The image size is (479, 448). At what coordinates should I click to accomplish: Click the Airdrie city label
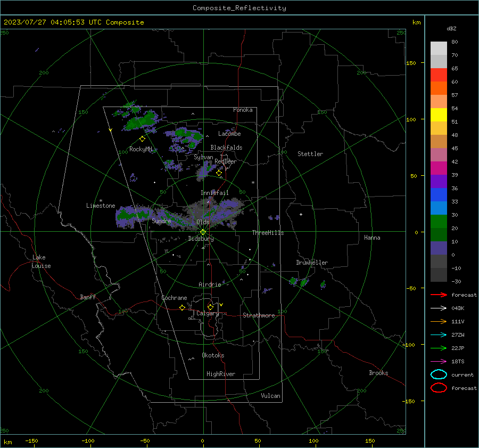[x=210, y=284]
